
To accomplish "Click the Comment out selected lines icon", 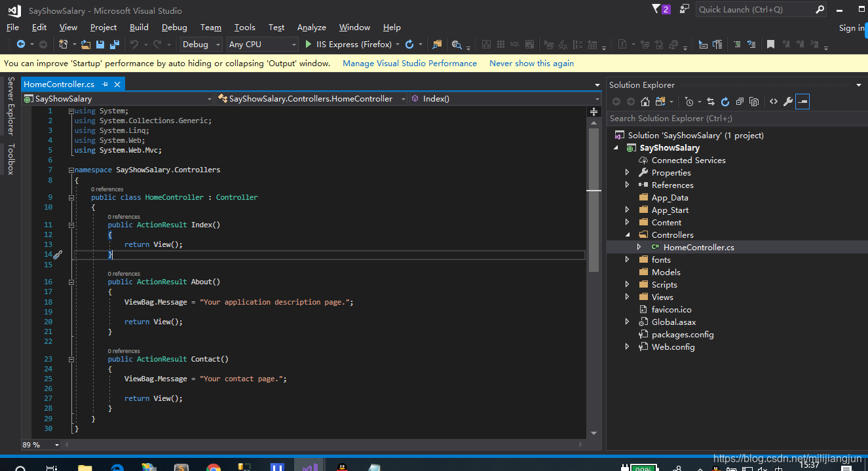I will (x=737, y=45).
